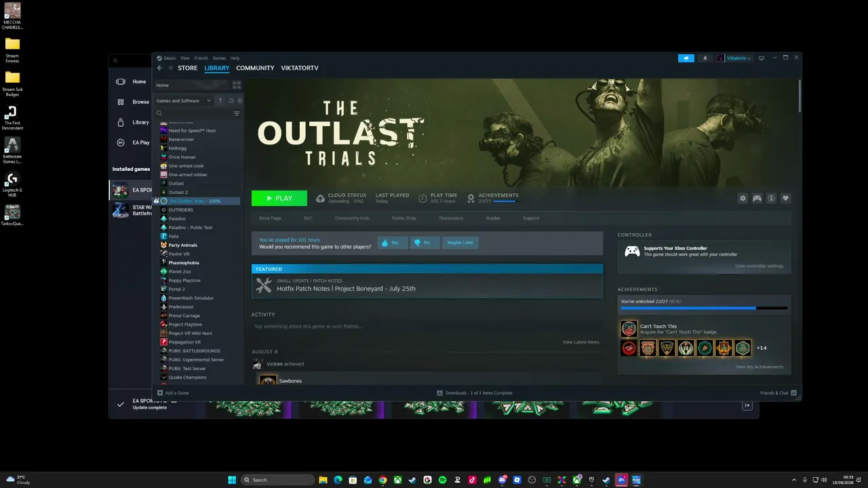868x488 pixels.
Task: Open the Friends menu
Action: coord(201,58)
